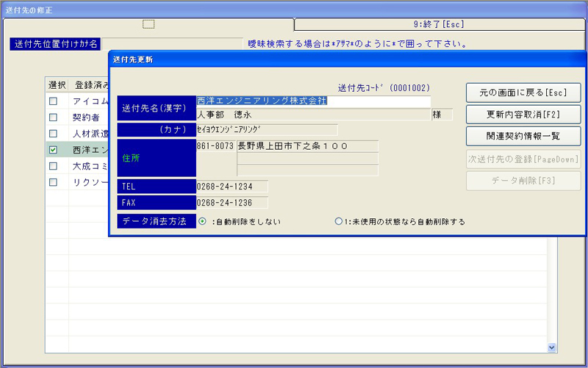Viewport: 588px width, 368px height.
Task: Uncheck the 西洋エン row checkbox
Action: (53, 150)
